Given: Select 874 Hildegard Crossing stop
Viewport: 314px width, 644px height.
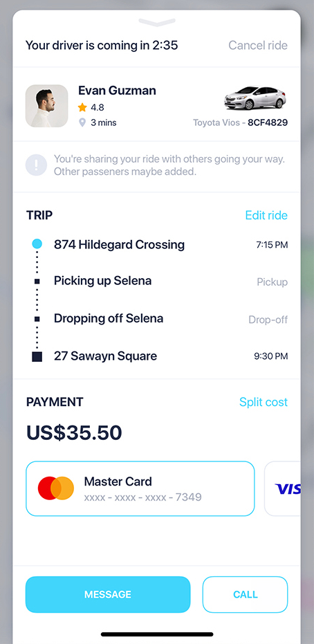Looking at the screenshot, I should (119, 245).
